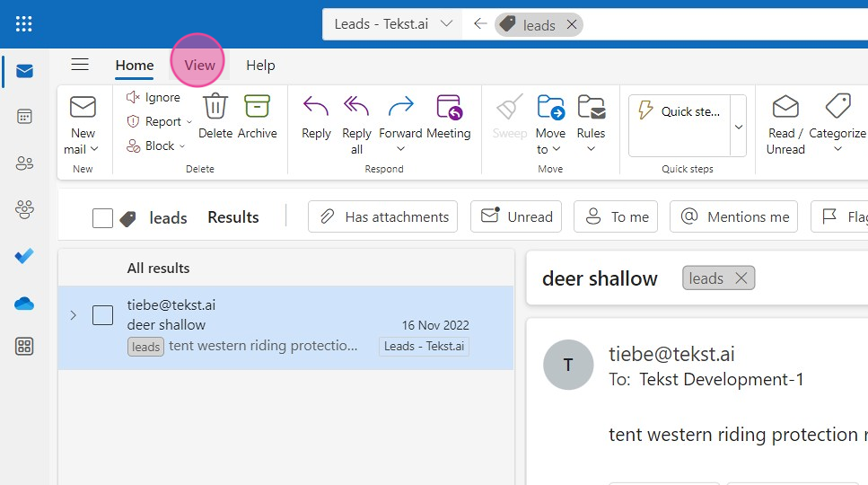This screenshot has height=485, width=868.
Task: Expand the deer shallow conversation thread
Action: pyautogui.click(x=73, y=315)
